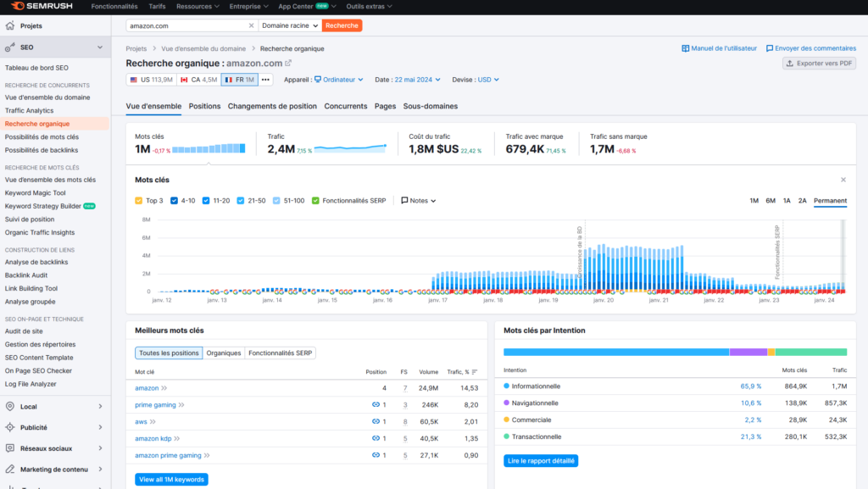
Task: Click link icon in amazon prime gaming row
Action: tap(376, 455)
